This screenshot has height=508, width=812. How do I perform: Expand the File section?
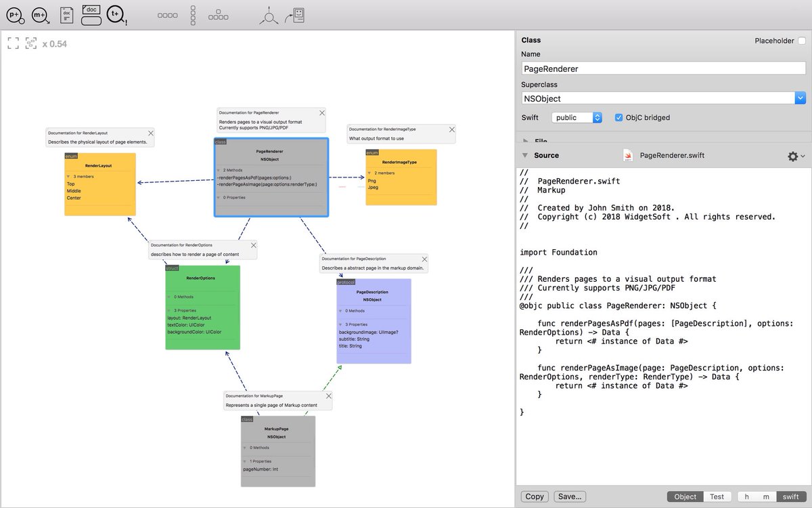[x=526, y=139]
